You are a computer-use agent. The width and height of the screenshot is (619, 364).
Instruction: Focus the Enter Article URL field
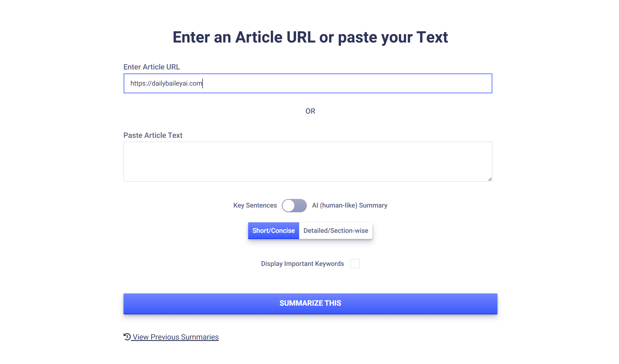tap(308, 83)
